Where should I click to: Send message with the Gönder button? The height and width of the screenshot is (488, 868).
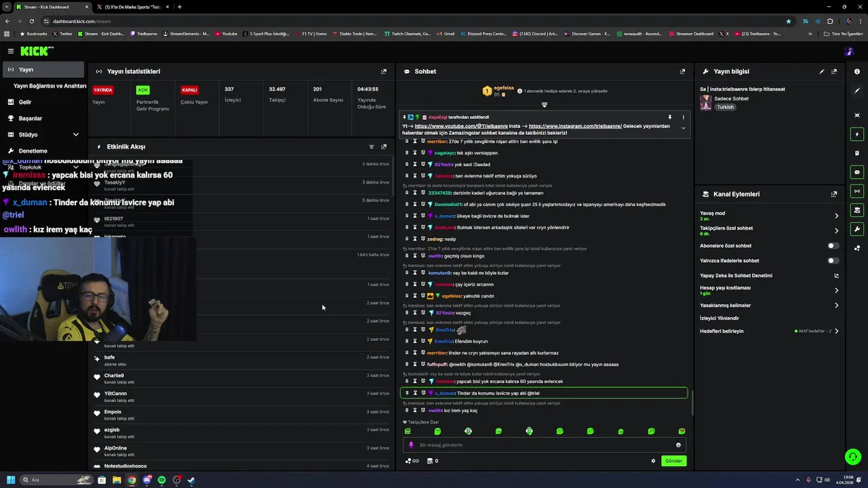tap(674, 461)
